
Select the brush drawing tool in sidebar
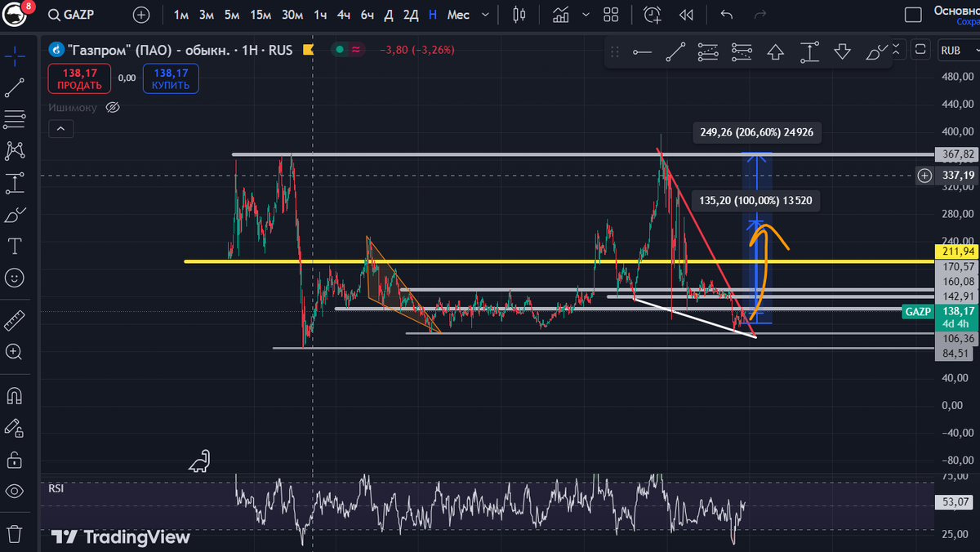14,215
